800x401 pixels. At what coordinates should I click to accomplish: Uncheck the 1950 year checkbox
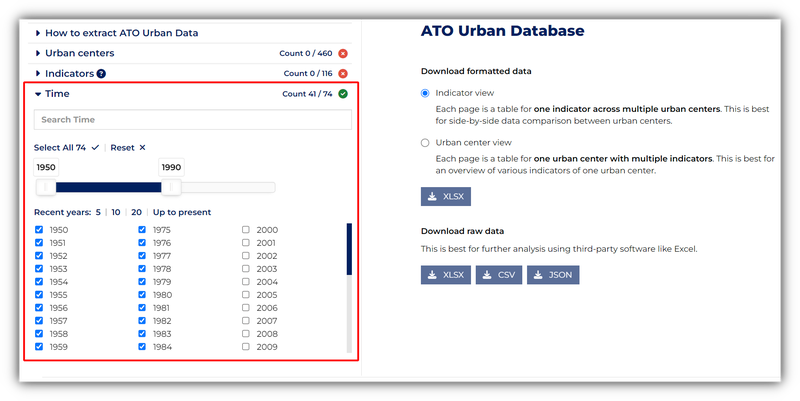coord(39,230)
